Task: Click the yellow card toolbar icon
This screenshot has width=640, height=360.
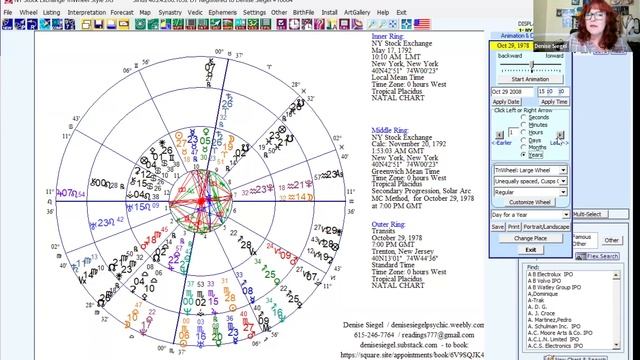Action: click(x=124, y=24)
